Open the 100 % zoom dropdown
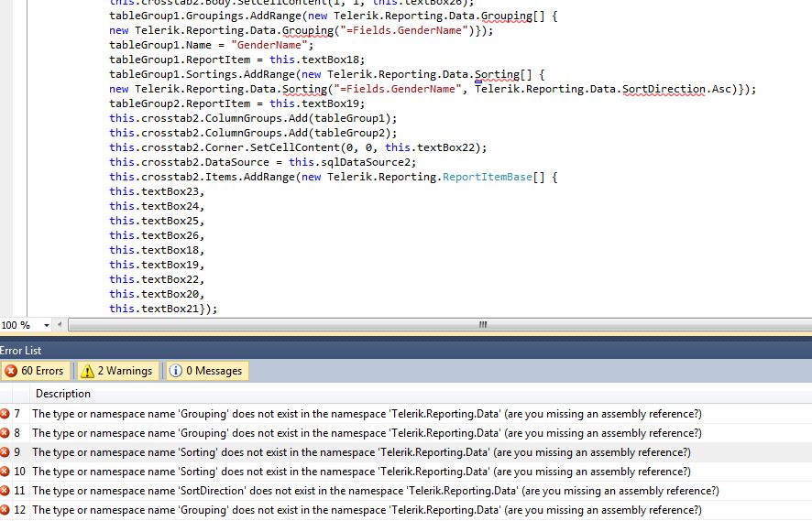The height and width of the screenshot is (521, 812). [47, 325]
